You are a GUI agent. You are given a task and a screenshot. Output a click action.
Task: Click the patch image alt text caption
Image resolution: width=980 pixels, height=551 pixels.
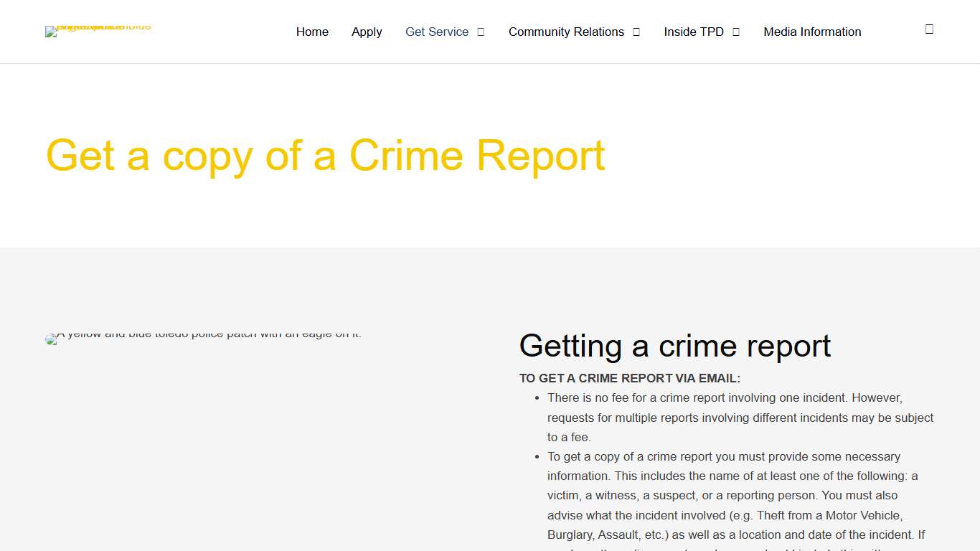click(x=209, y=334)
